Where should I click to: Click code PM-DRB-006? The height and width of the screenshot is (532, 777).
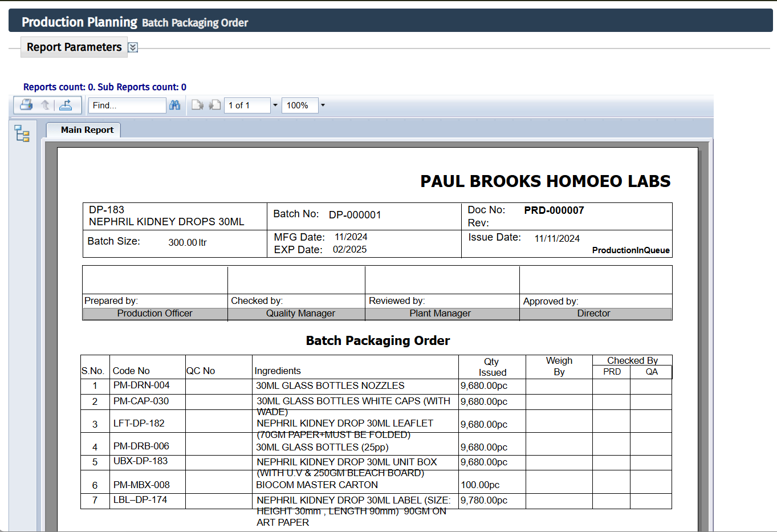coord(141,446)
